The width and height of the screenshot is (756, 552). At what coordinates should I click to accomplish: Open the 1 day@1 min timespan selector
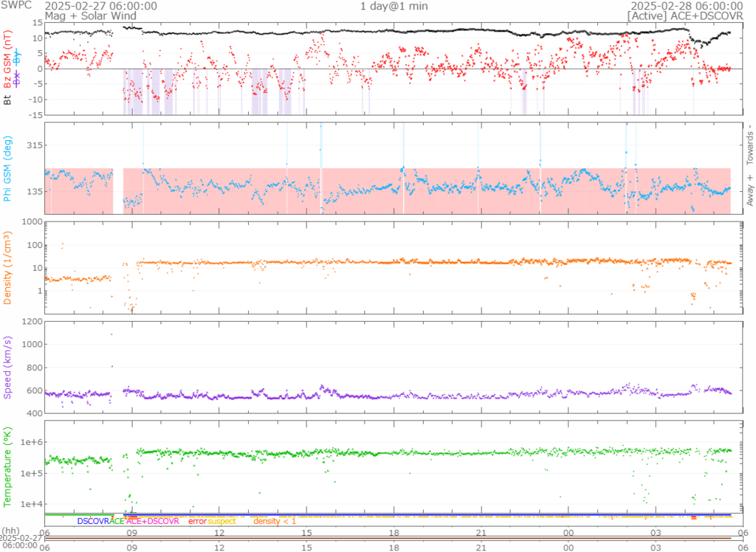pyautogui.click(x=392, y=6)
